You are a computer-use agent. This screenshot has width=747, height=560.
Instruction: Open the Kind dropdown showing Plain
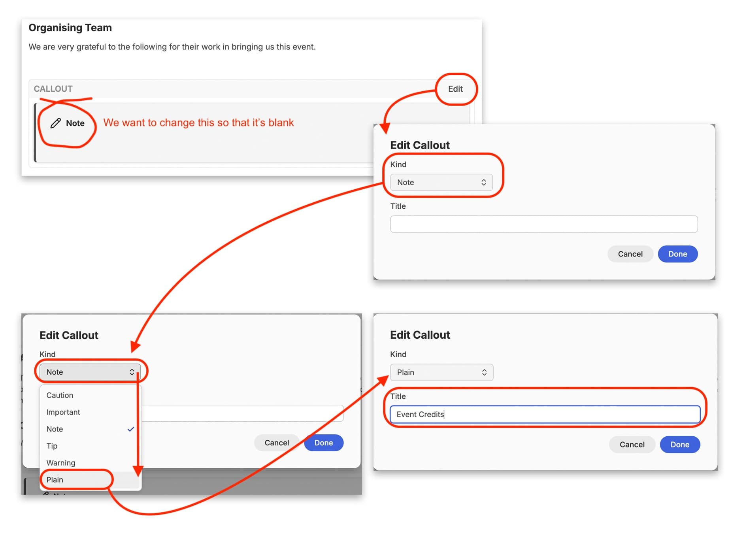click(441, 373)
